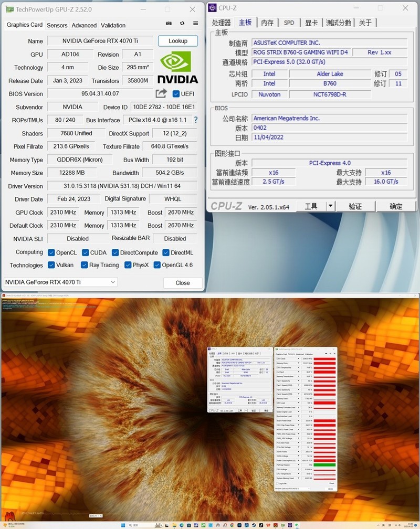
Task: Click the Windows notification area clock
Action: (x=409, y=524)
